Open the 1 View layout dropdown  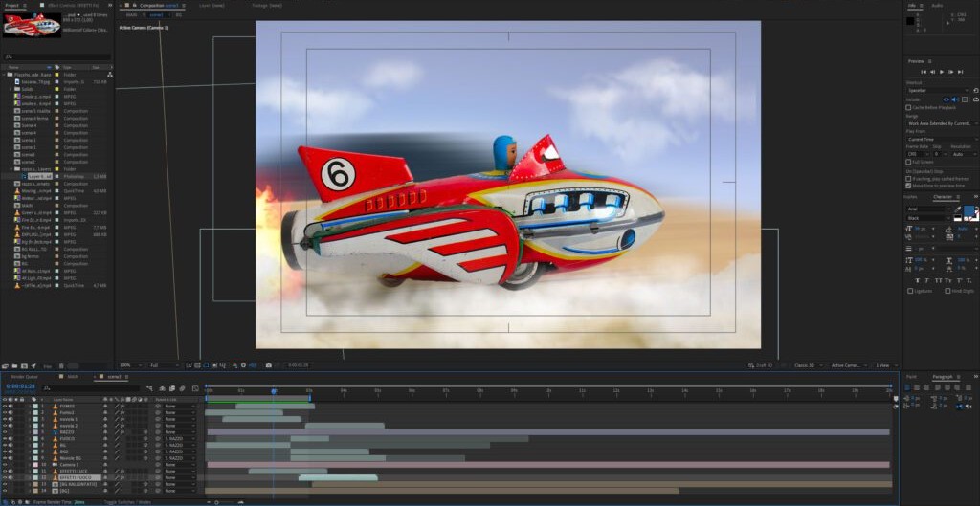[885, 365]
